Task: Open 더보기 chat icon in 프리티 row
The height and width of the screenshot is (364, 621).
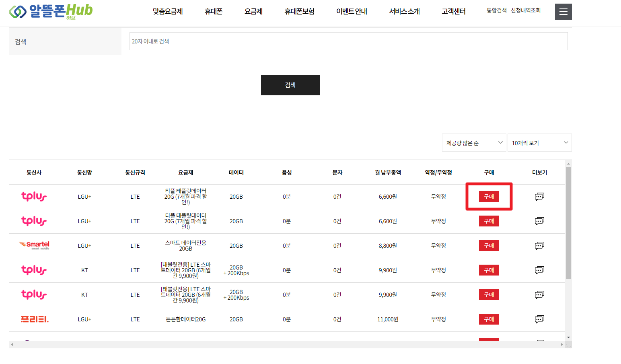Action: tap(539, 319)
